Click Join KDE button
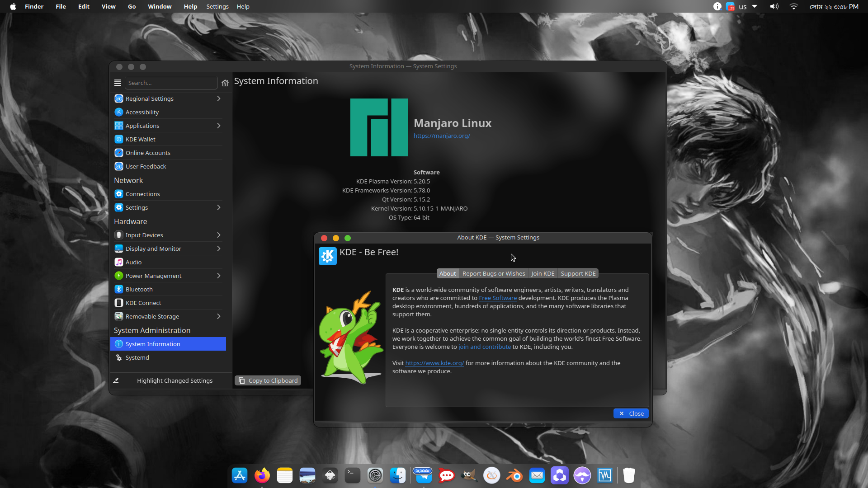This screenshot has height=488, width=868. pyautogui.click(x=542, y=273)
